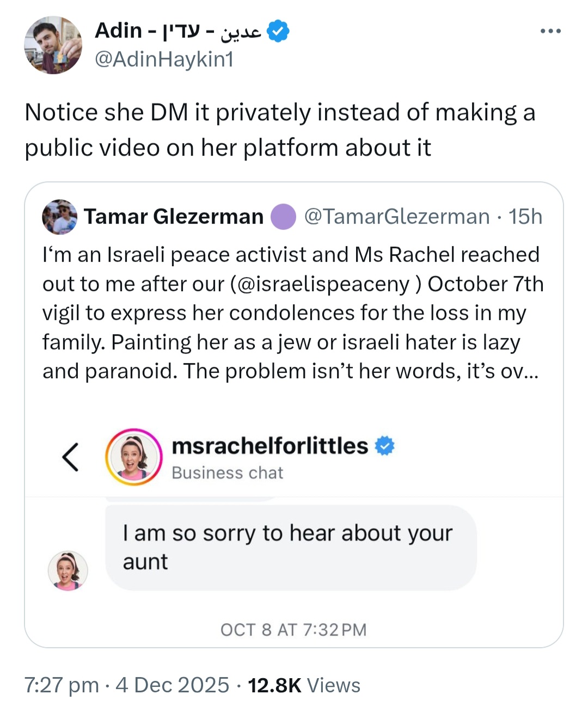Open Tamar Glezerman's small avatar
The width and height of the screenshot is (588, 713).
[x=59, y=217]
